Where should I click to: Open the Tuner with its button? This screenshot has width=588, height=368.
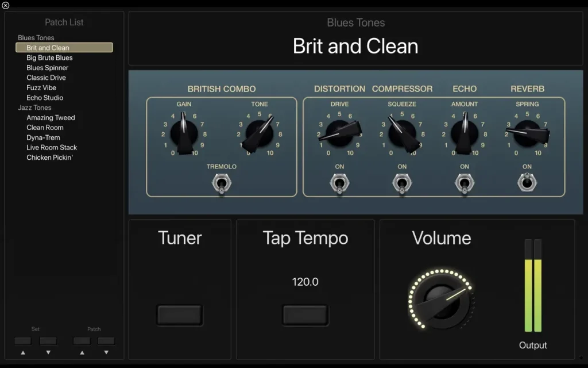point(180,315)
